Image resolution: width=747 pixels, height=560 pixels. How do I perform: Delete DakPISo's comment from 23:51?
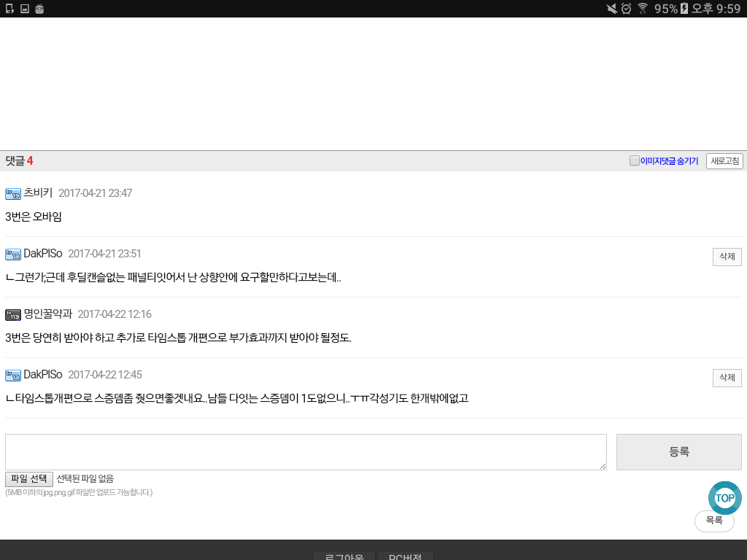727,257
